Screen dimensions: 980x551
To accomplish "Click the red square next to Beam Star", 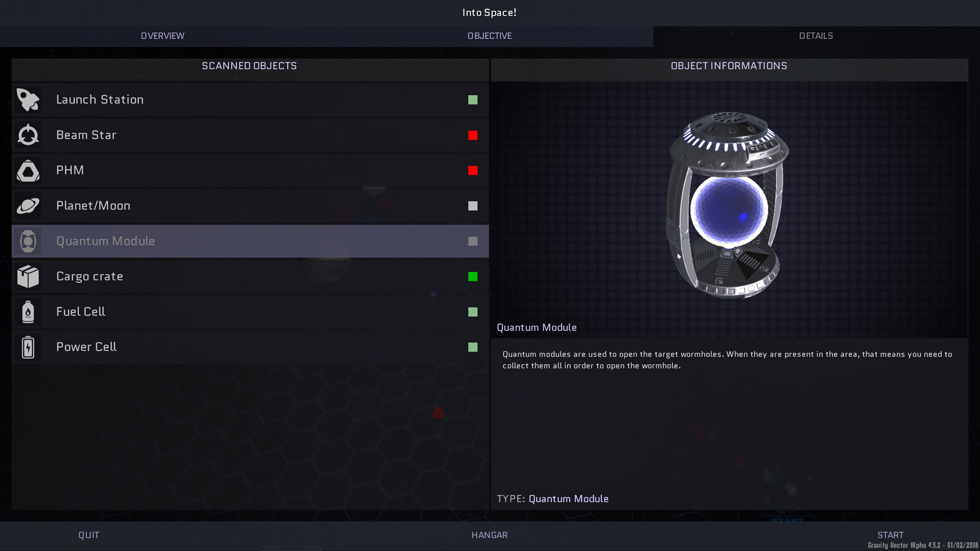I will 473,135.
